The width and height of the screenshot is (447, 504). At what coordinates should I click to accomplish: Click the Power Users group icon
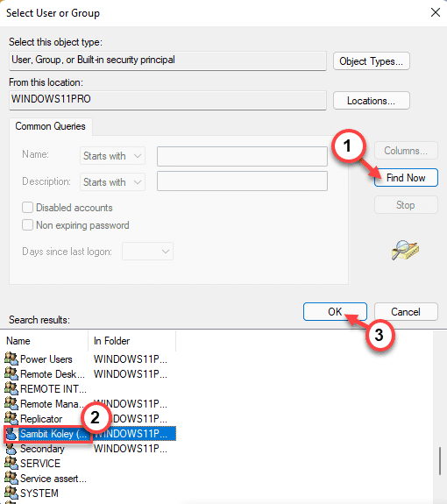pos(11,358)
